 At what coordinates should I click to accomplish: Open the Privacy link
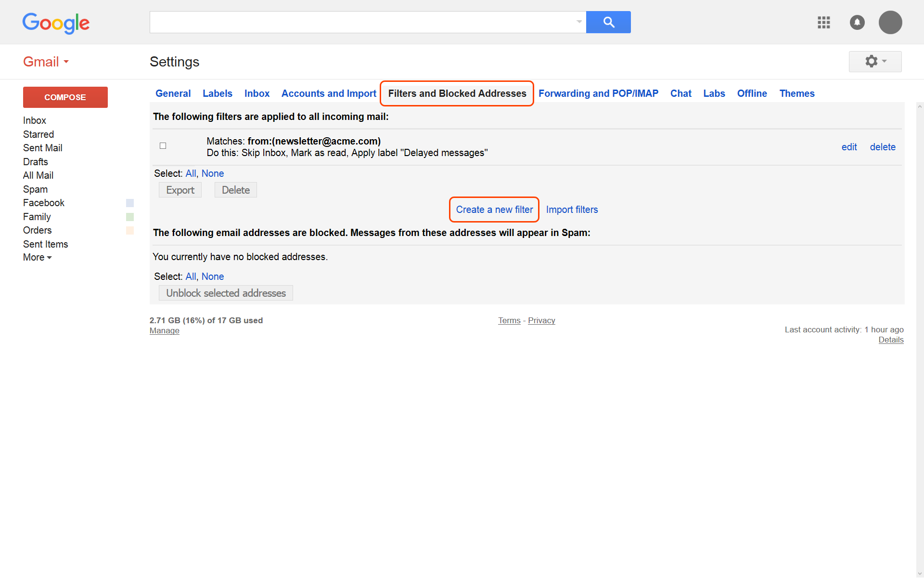pyautogui.click(x=541, y=320)
